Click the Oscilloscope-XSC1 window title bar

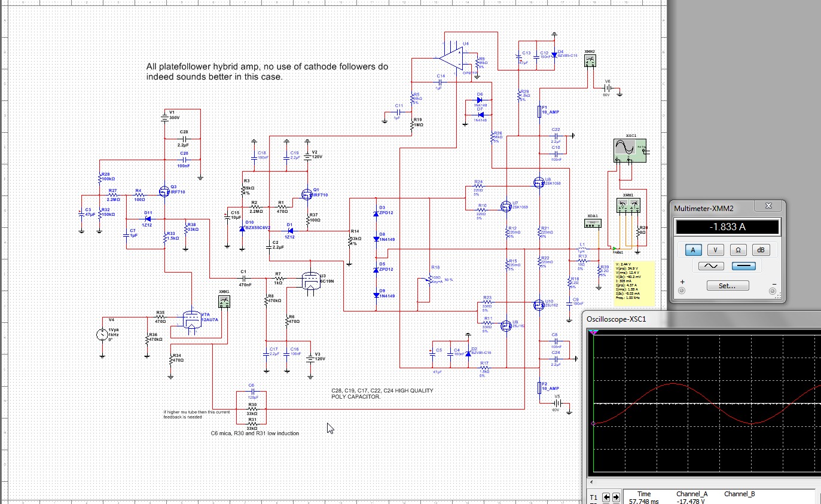click(702, 319)
